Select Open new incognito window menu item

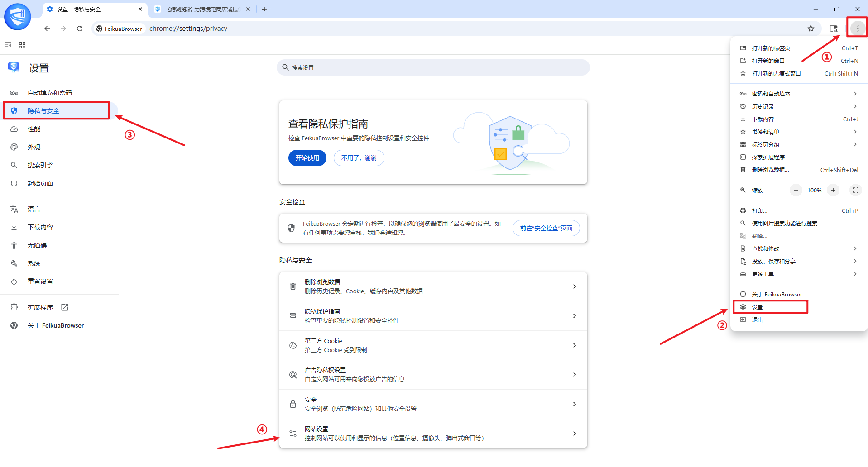click(776, 73)
